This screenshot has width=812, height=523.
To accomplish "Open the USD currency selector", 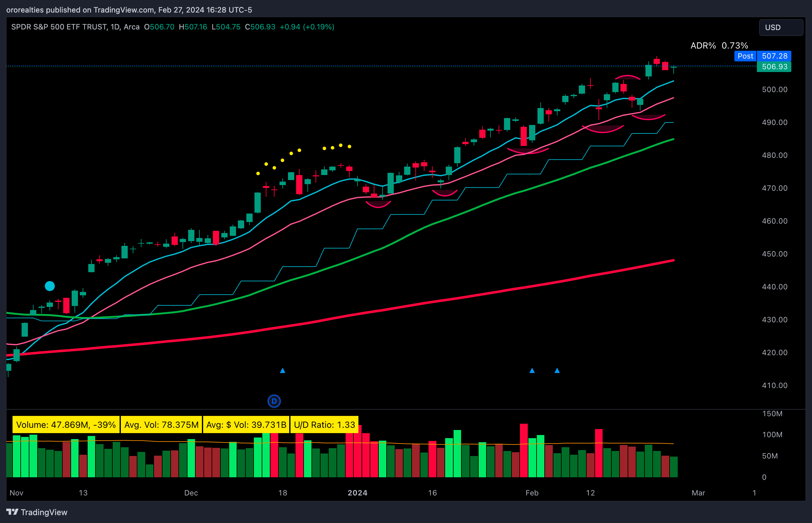I will point(781,28).
